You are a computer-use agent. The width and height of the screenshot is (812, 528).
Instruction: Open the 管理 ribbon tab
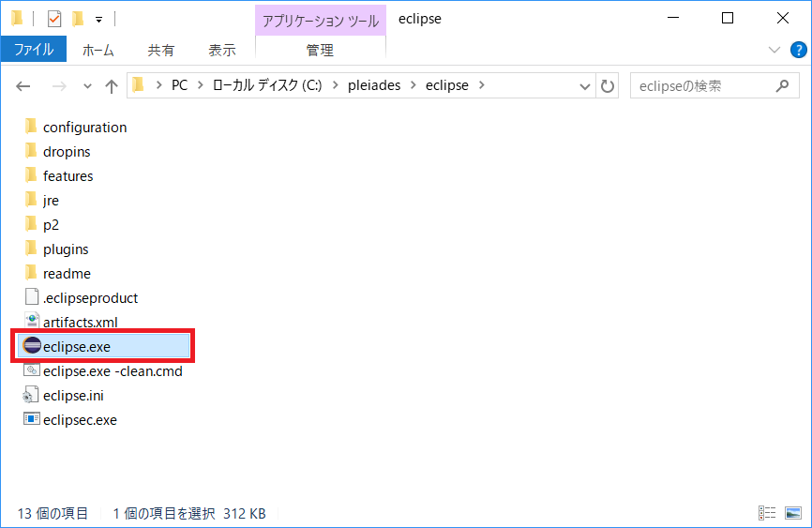click(320, 51)
